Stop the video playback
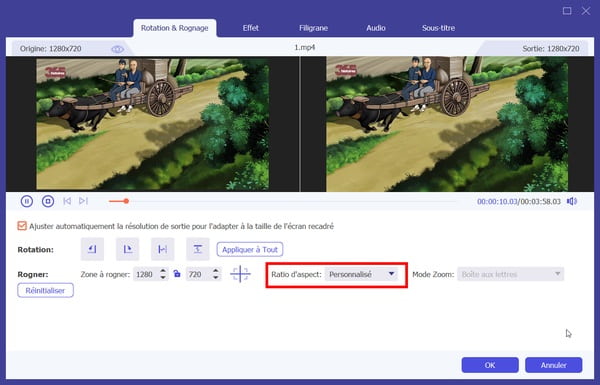The width and height of the screenshot is (600, 385). pos(48,201)
